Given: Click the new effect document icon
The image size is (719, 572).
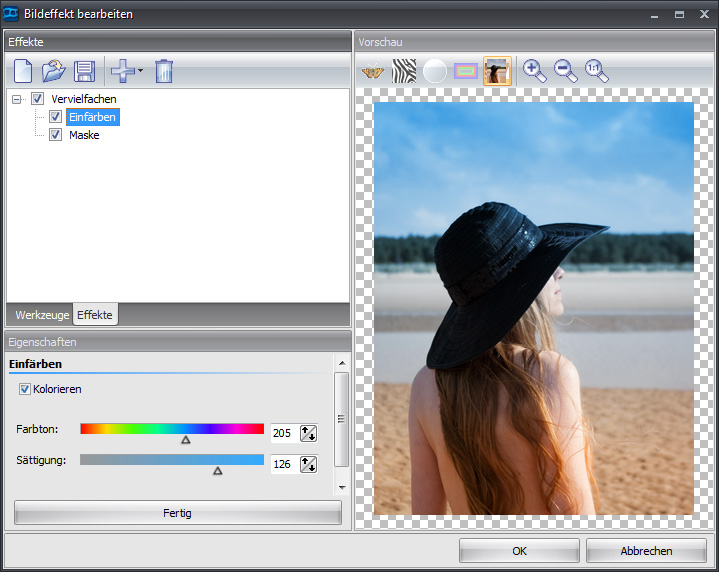Looking at the screenshot, I should tap(23, 71).
